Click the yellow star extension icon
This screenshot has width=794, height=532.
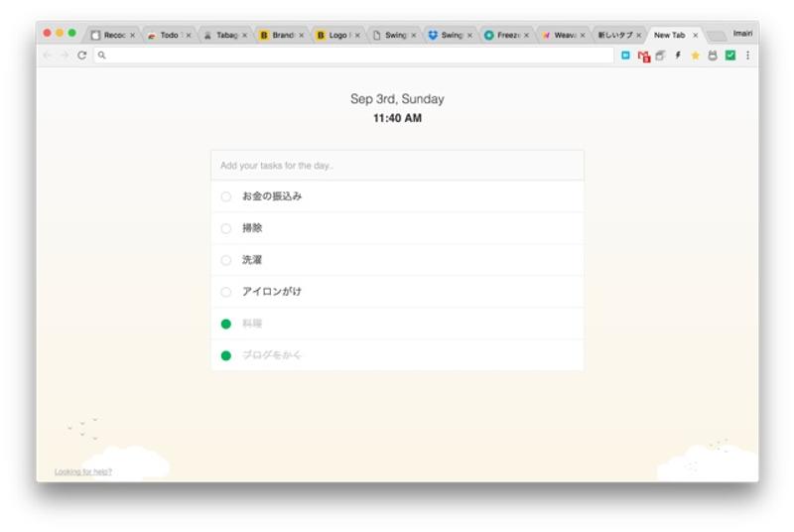click(695, 56)
